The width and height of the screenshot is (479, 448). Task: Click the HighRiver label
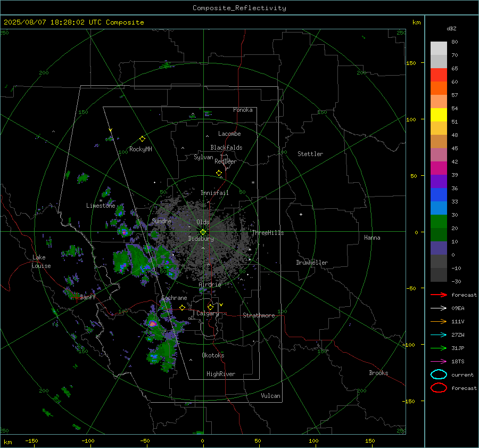221,374
